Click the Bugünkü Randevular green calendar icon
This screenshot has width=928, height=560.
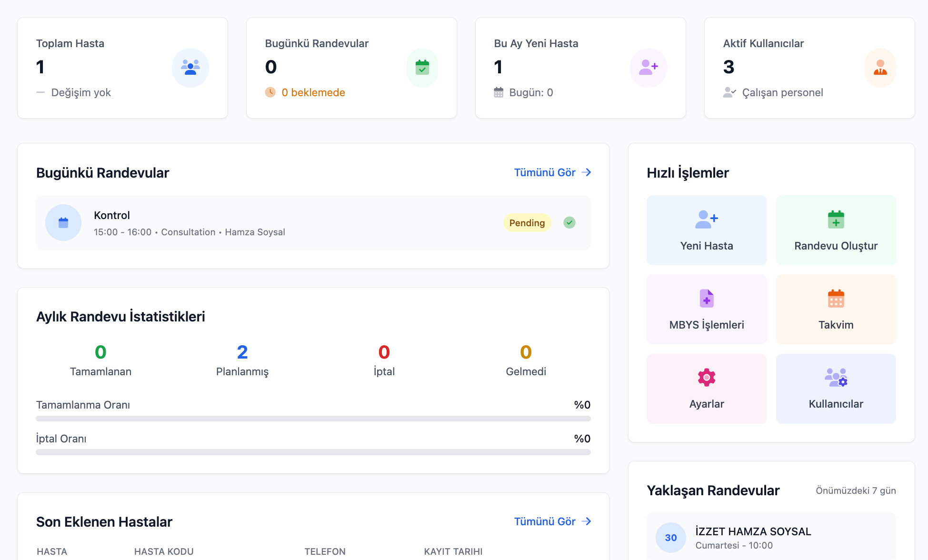[422, 68]
